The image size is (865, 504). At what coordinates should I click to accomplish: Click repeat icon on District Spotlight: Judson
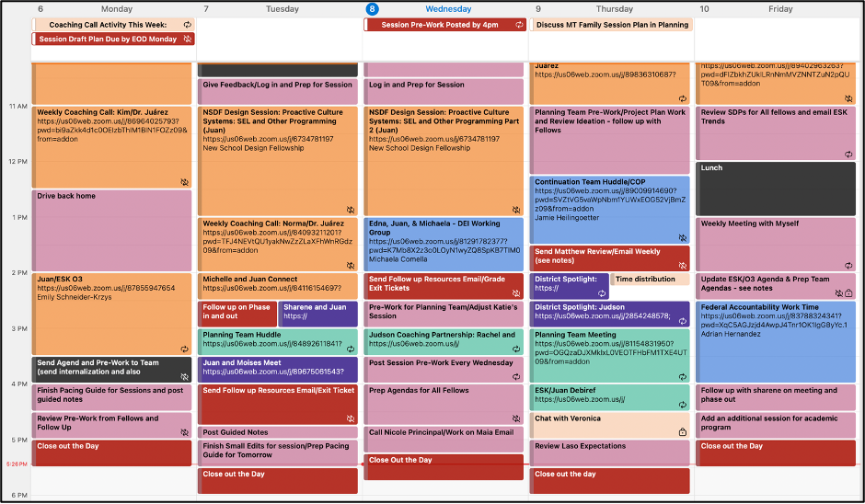(x=682, y=321)
